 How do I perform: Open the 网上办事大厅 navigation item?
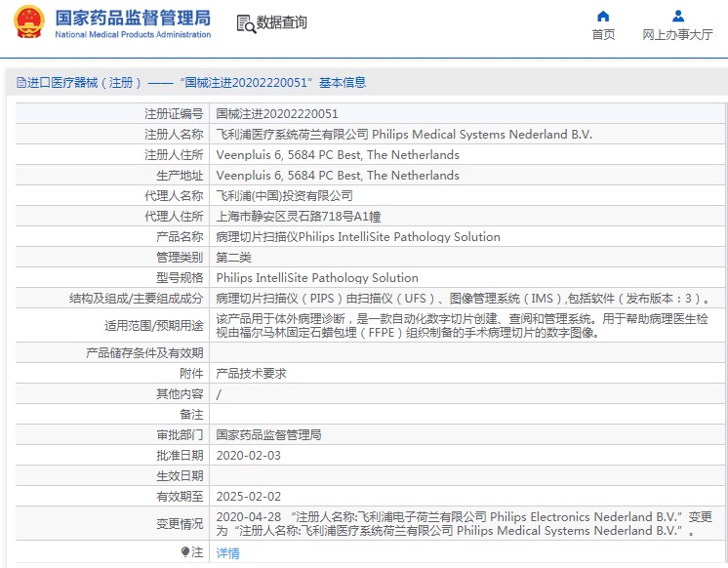point(677,35)
